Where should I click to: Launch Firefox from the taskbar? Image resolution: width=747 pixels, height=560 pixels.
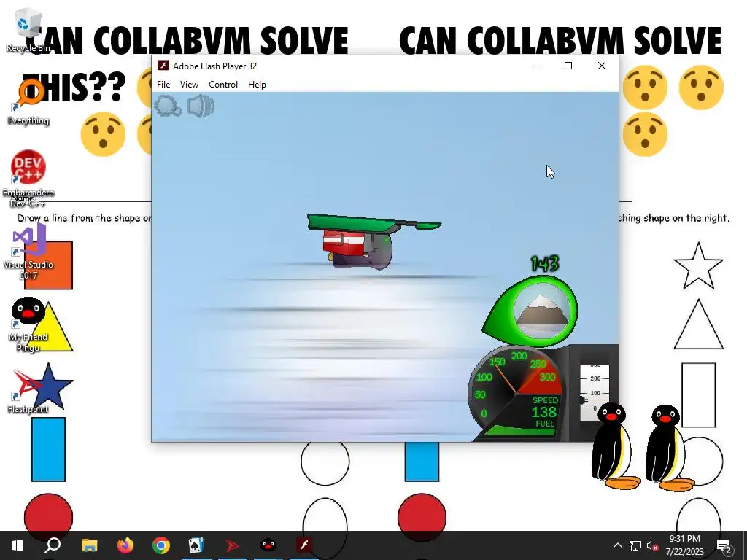click(x=125, y=545)
